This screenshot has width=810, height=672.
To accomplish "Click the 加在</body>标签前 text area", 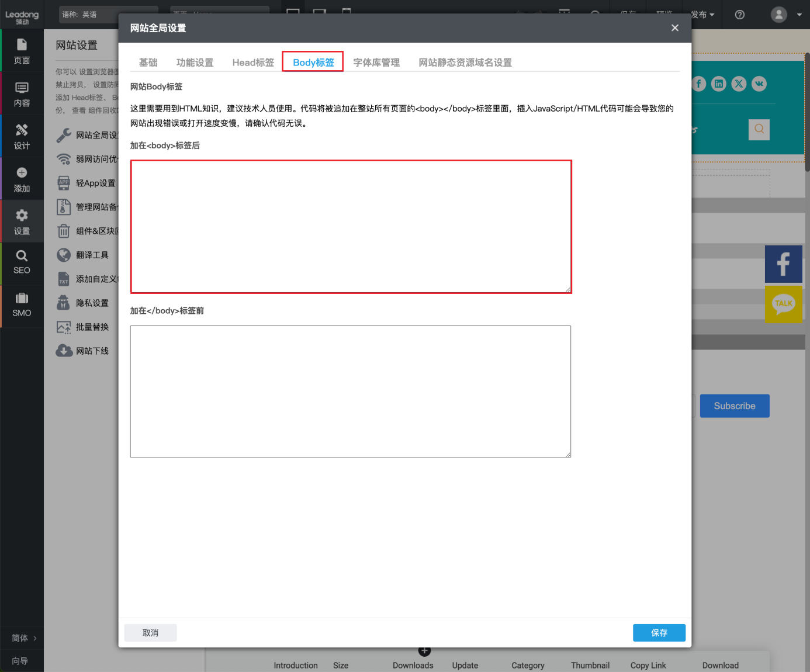I will (350, 391).
